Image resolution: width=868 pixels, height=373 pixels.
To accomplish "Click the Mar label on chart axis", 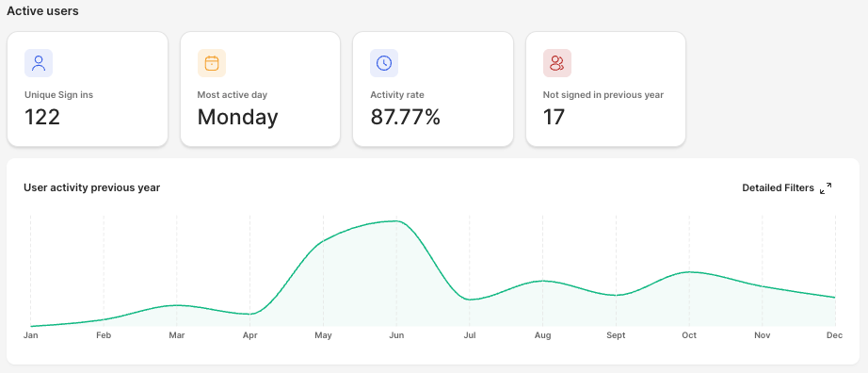I will [177, 335].
